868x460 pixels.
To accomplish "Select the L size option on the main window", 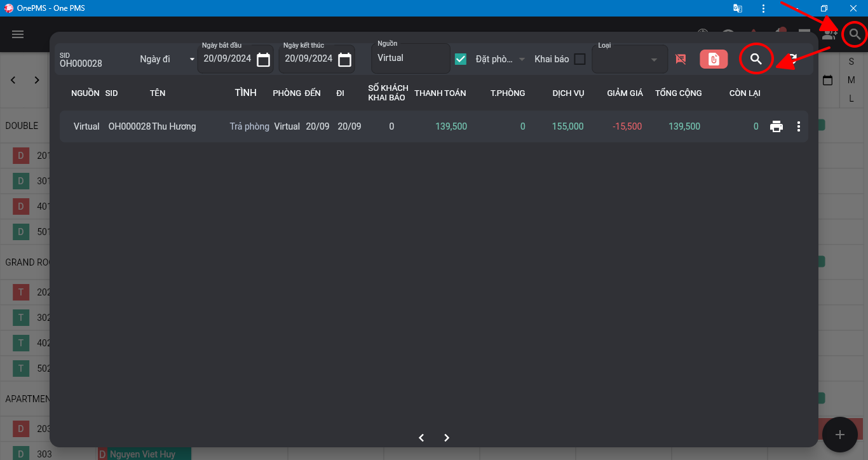I will tap(851, 98).
